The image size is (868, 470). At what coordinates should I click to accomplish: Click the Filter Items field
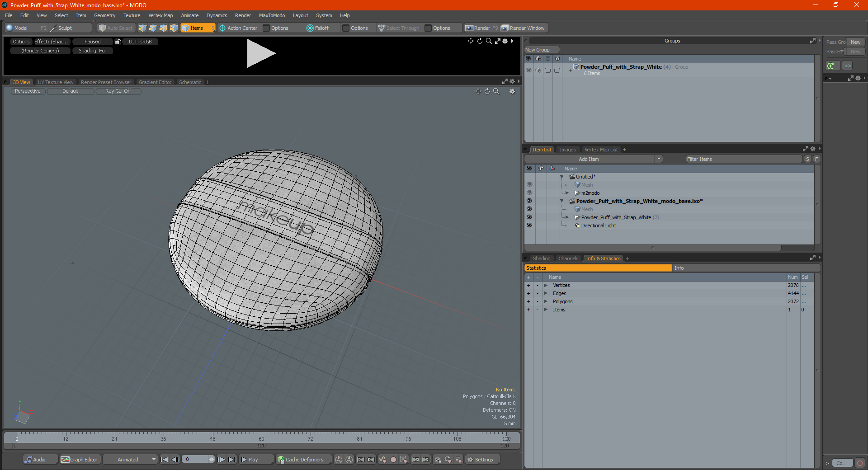point(744,159)
